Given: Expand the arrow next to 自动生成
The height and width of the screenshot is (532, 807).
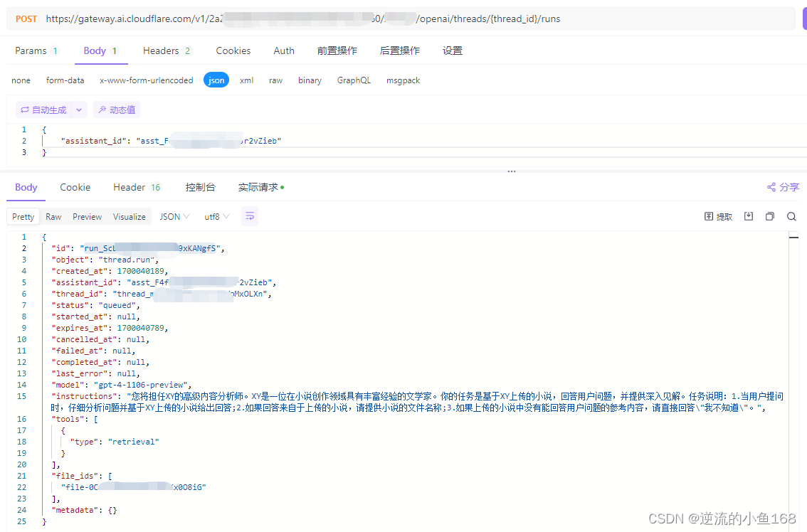Looking at the screenshot, I should tap(80, 110).
